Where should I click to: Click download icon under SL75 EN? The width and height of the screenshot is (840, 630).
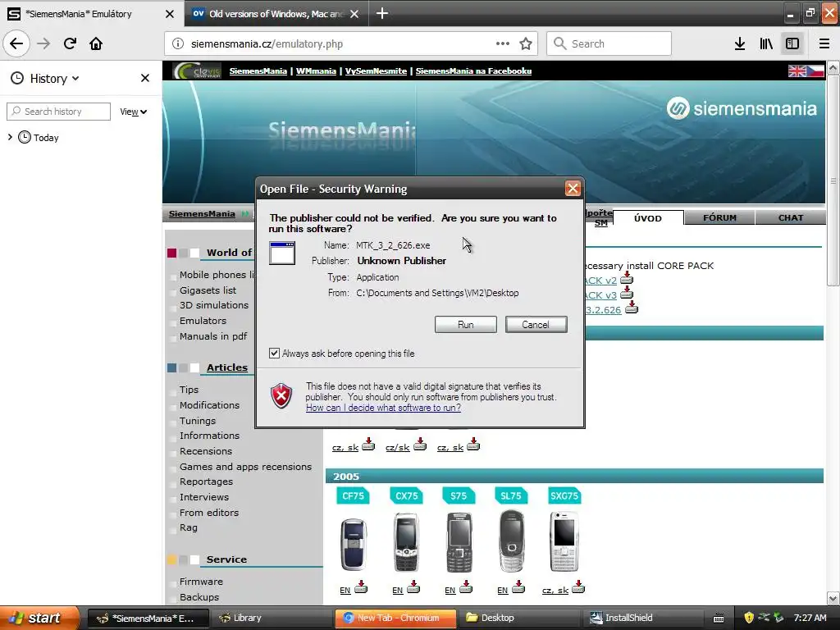click(518, 587)
